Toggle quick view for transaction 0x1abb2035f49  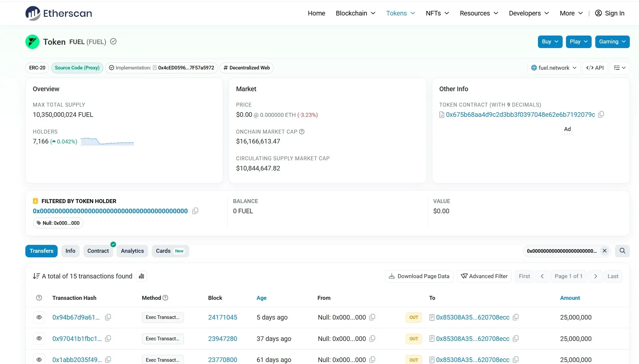coord(39,360)
